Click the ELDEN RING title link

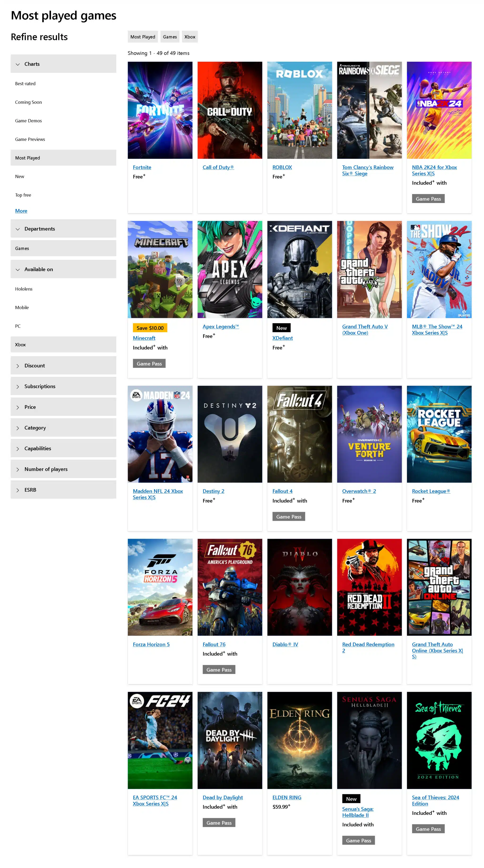click(287, 797)
